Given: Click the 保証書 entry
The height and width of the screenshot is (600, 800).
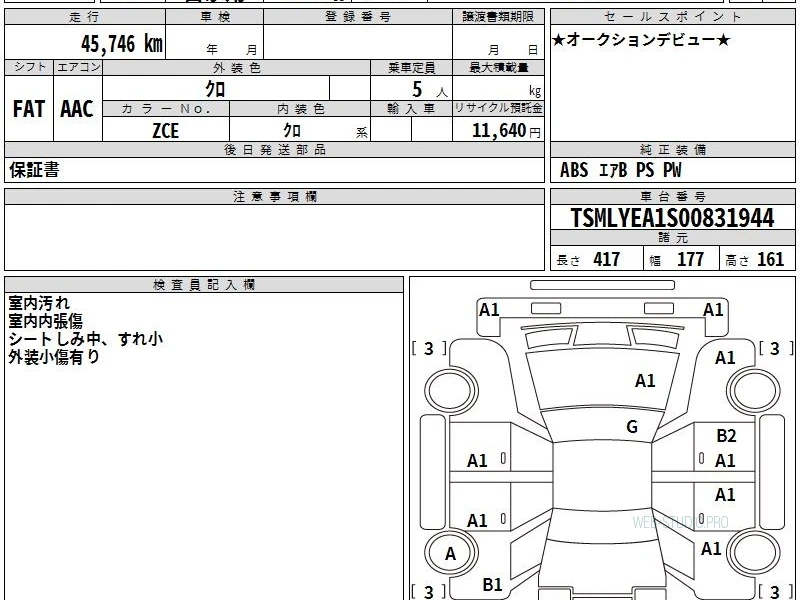Looking at the screenshot, I should coord(34,170).
